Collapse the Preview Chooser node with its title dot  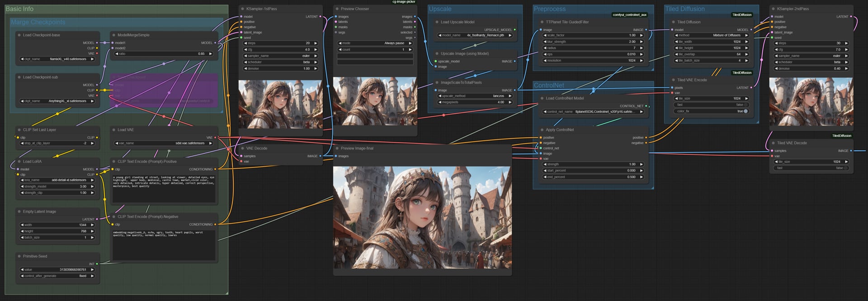pos(337,9)
